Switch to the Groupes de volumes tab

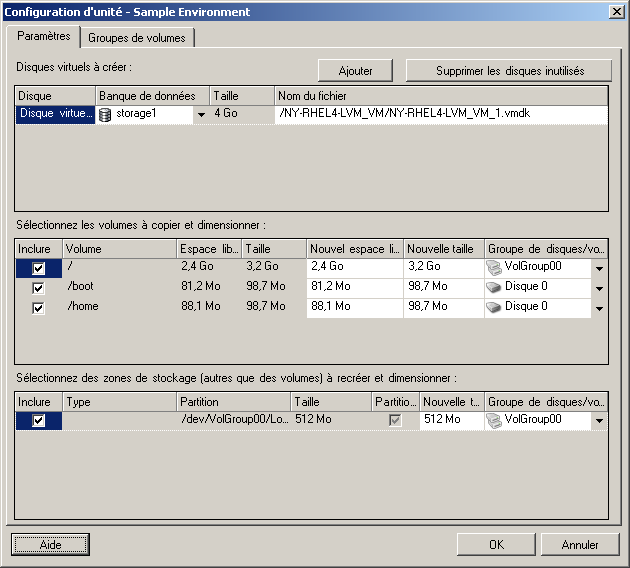[137, 38]
